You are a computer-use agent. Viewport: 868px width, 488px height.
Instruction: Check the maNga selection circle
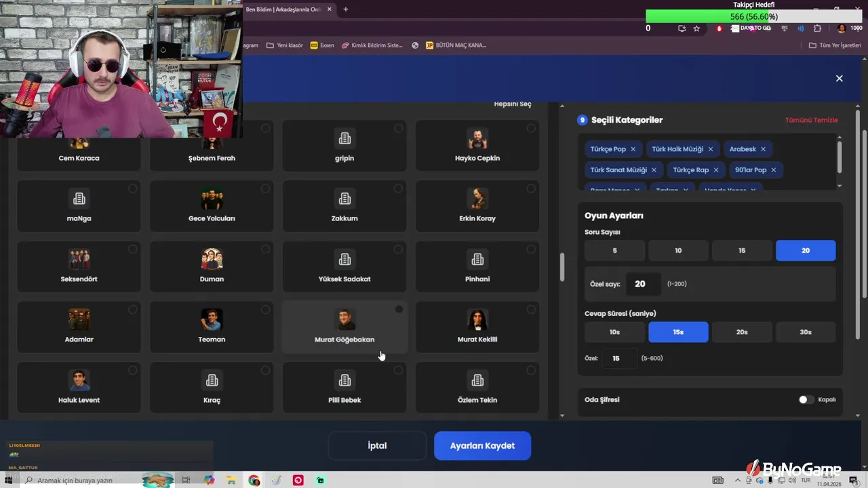(133, 188)
